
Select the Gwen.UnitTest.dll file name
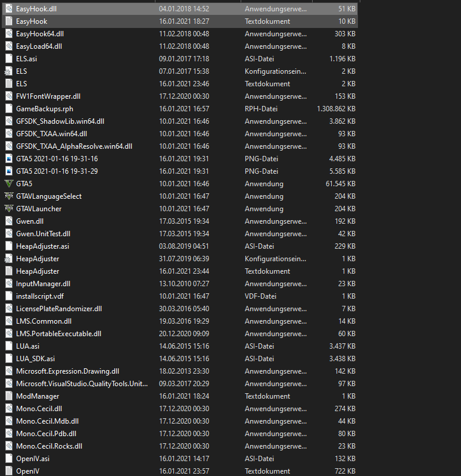pyautogui.click(x=43, y=234)
